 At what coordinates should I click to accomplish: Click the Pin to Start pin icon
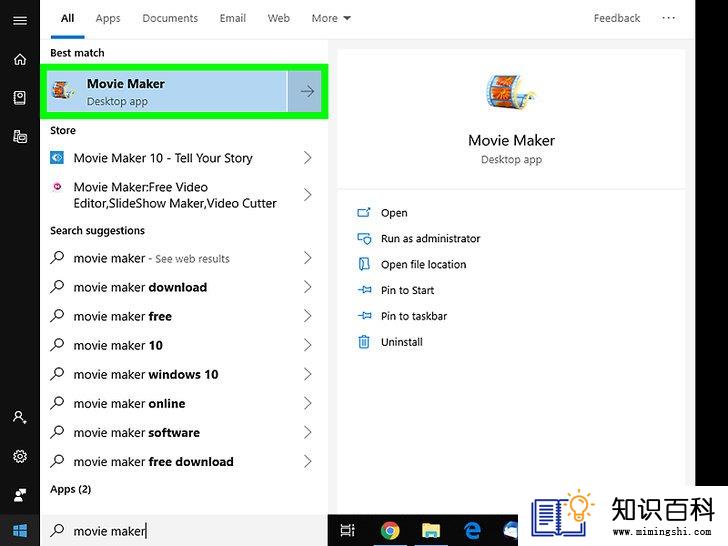364,290
